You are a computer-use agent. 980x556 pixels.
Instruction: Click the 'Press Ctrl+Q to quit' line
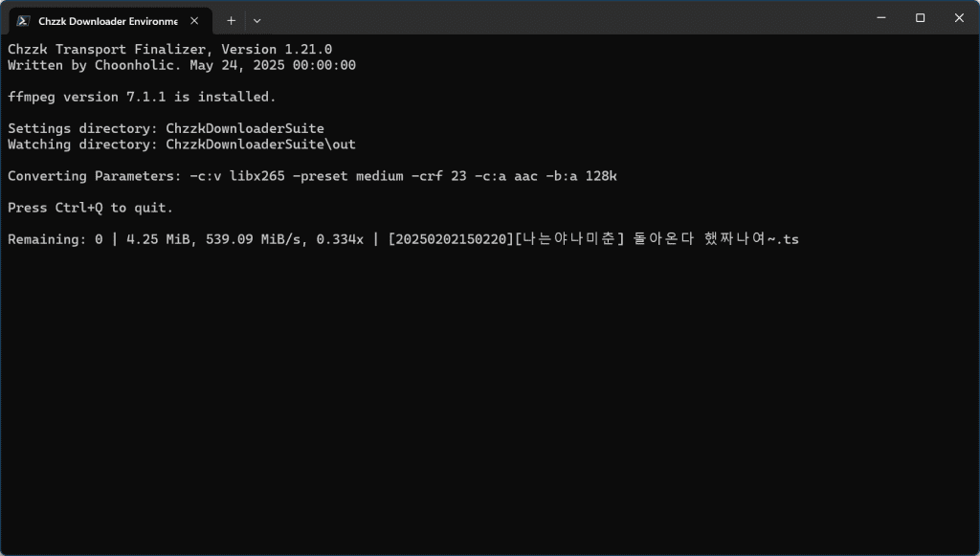coord(91,208)
